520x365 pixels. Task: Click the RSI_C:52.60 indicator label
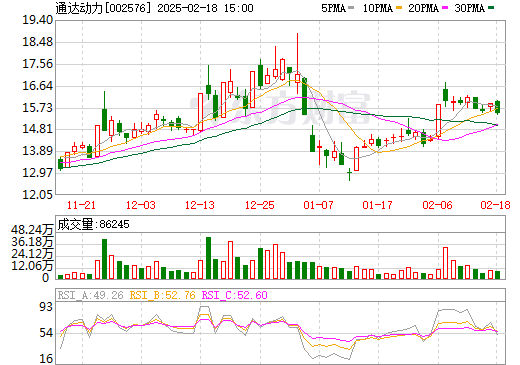click(235, 295)
